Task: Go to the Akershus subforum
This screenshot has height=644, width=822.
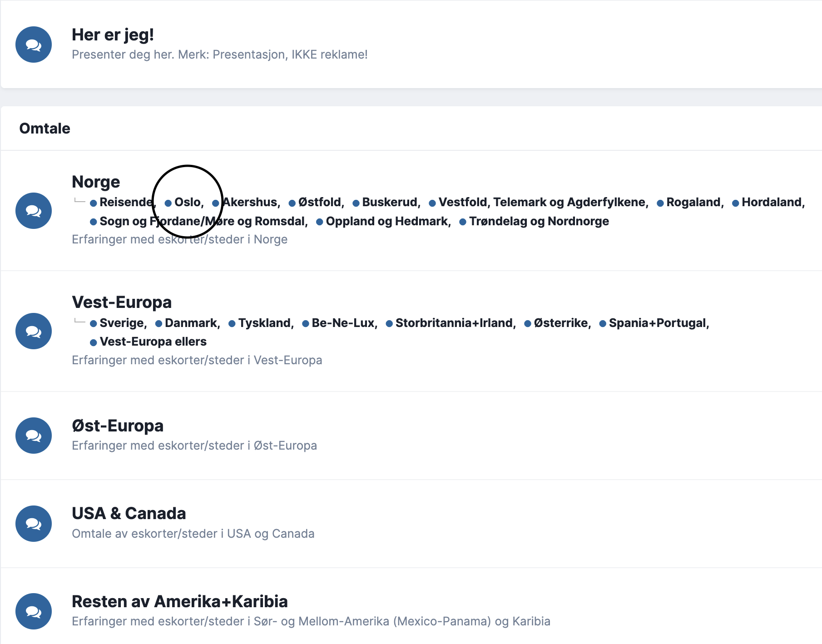Action: pyautogui.click(x=251, y=202)
